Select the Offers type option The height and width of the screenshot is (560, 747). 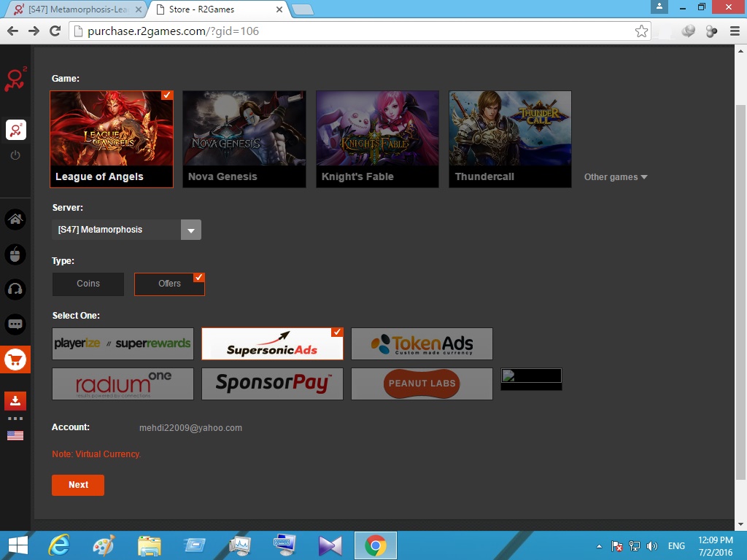click(169, 284)
